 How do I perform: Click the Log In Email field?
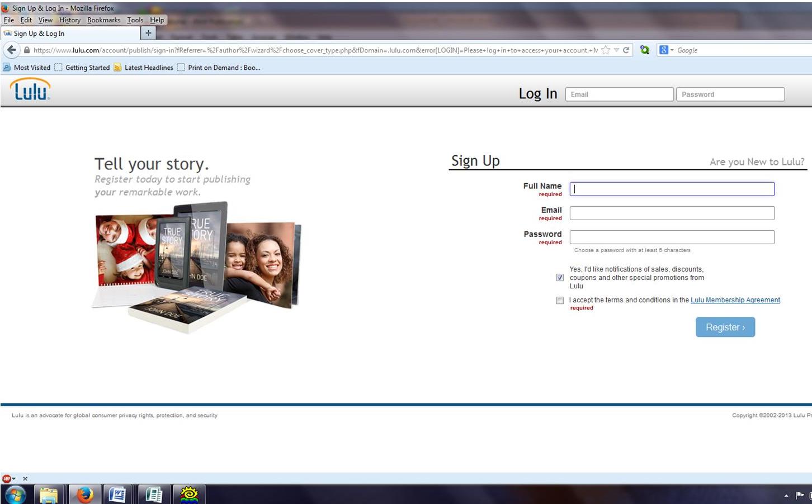[x=619, y=94]
